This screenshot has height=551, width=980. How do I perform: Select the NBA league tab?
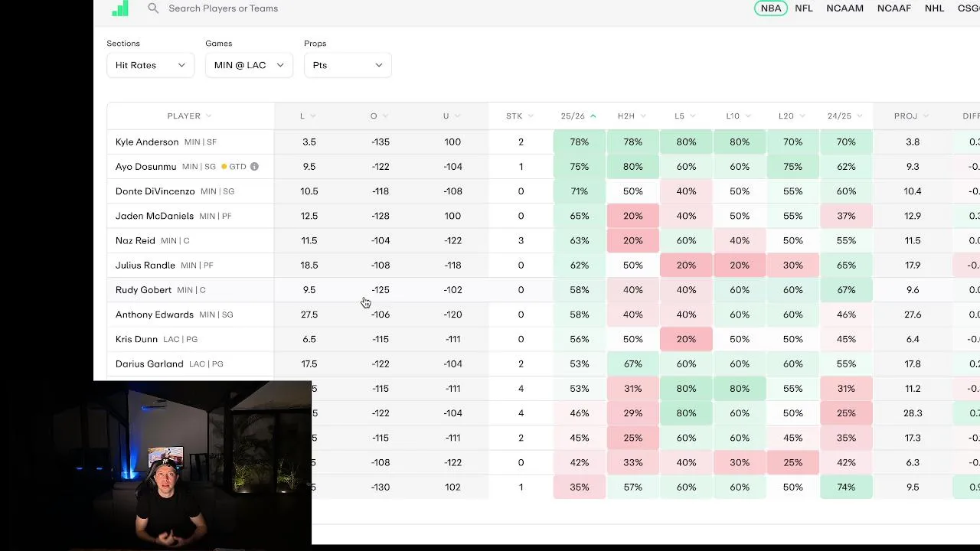coord(770,8)
